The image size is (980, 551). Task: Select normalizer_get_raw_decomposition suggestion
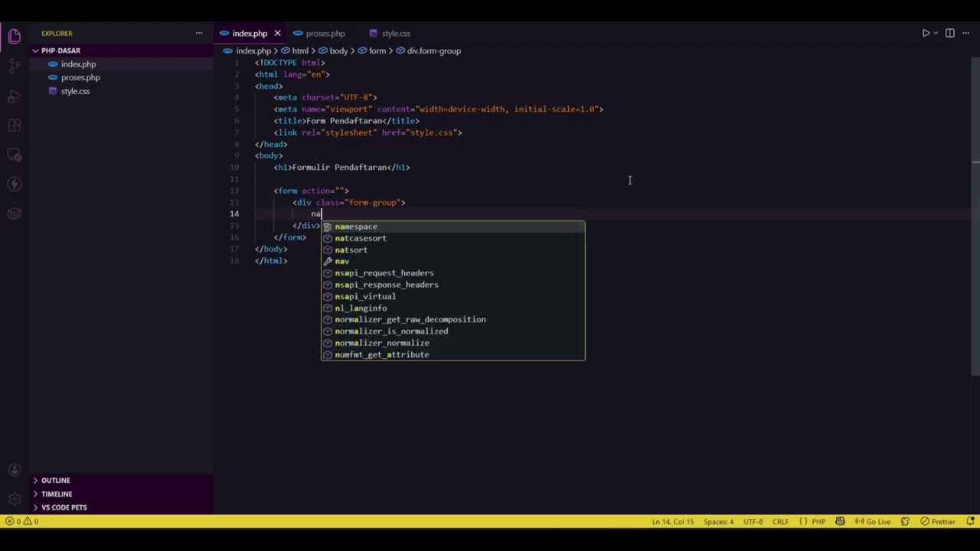[452, 320]
